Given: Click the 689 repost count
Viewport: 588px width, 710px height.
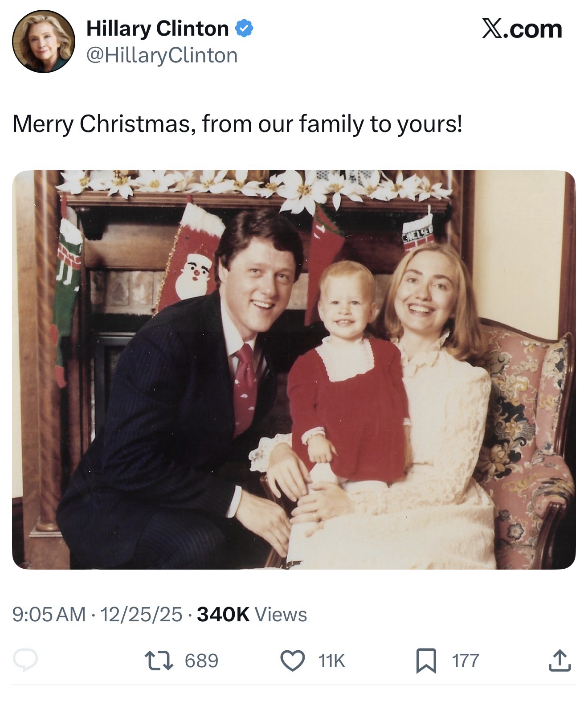Looking at the screenshot, I should 201,660.
